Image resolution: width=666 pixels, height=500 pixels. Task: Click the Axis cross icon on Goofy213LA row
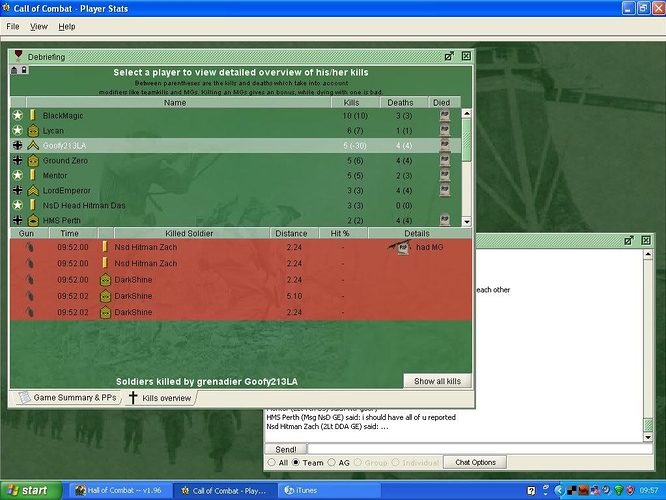(17, 145)
